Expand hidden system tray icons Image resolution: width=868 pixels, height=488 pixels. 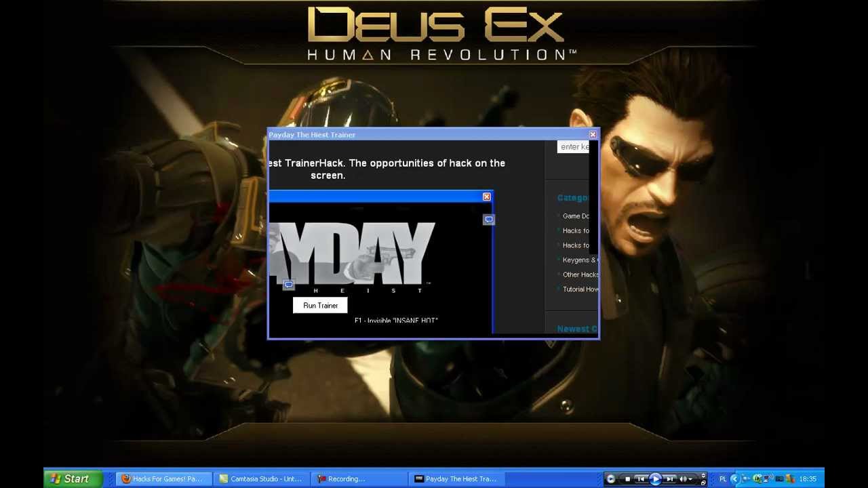tap(734, 479)
